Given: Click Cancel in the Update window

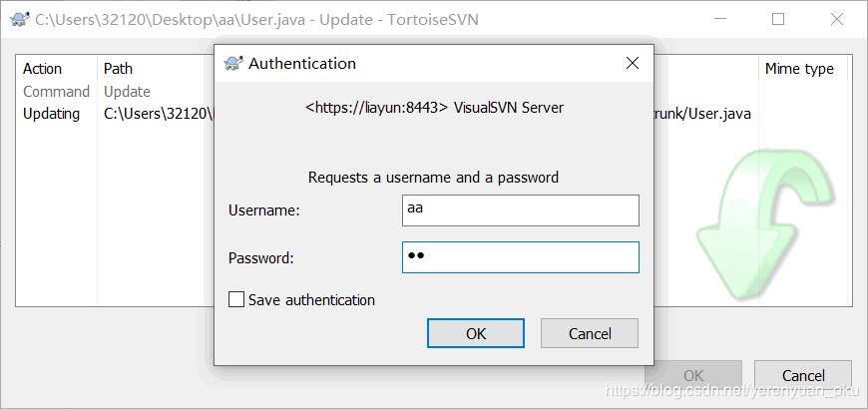Looking at the screenshot, I should coord(803,376).
